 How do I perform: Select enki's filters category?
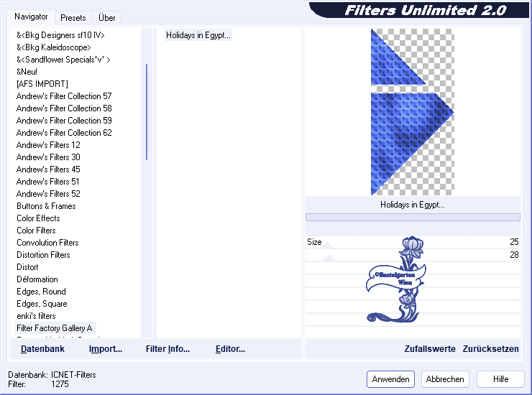[x=36, y=316]
